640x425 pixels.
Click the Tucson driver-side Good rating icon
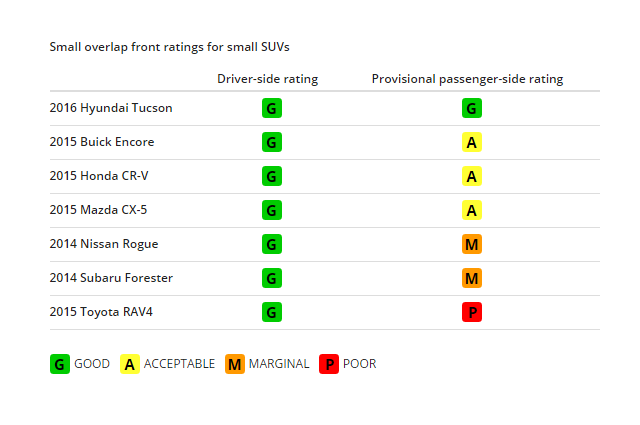(271, 108)
